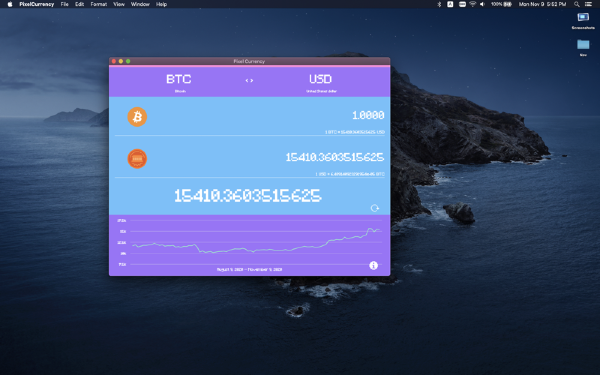600x375 pixels.
Task: Click the large 15410.3603515625 result value
Action: [248, 196]
